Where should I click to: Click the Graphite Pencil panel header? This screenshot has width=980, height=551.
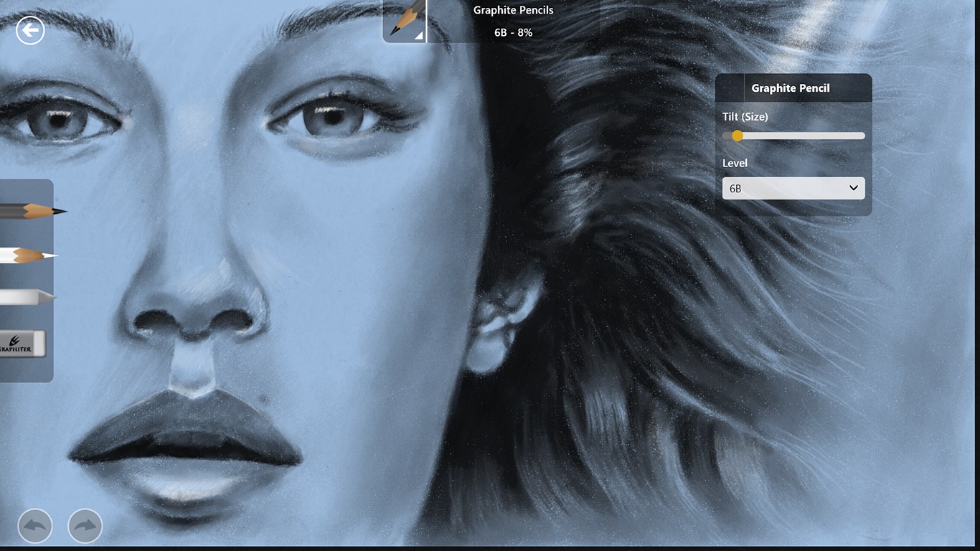pyautogui.click(x=790, y=88)
